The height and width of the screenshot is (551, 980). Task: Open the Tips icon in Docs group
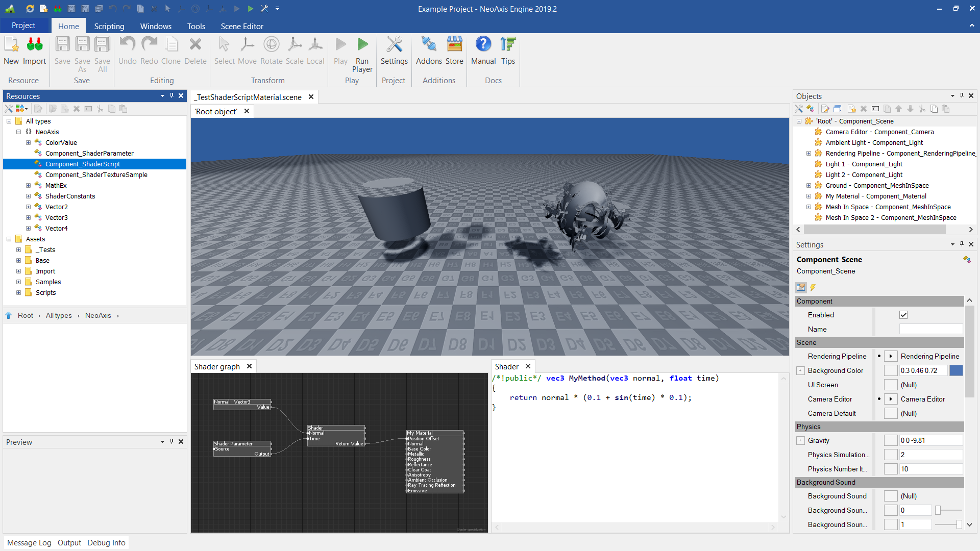(x=508, y=45)
